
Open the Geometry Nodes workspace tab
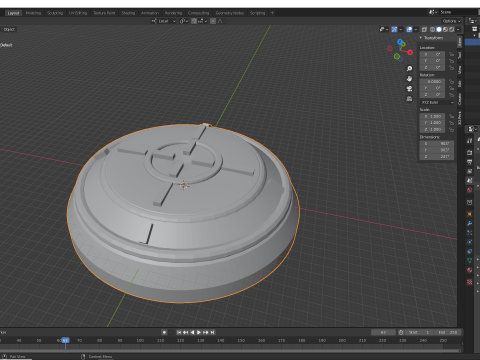pyautogui.click(x=230, y=13)
